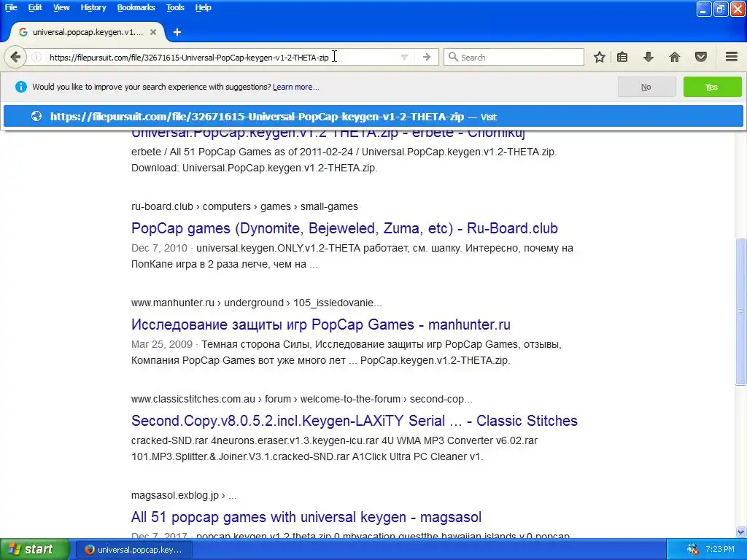This screenshot has height=560, width=747.
Task: Click No on search suggestions prompt
Action: tap(646, 87)
